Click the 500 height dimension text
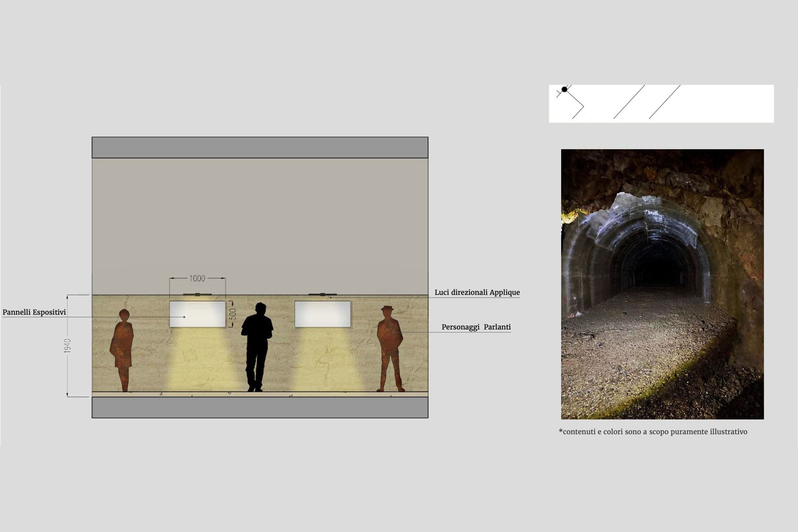Viewport: 798px width, 532px height. (x=233, y=314)
